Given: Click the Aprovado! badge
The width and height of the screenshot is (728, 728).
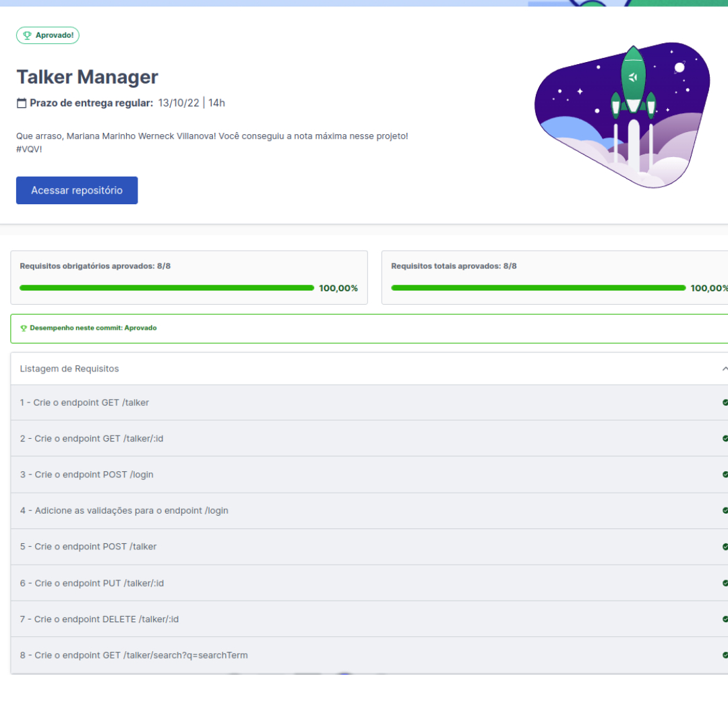Looking at the screenshot, I should [x=47, y=35].
